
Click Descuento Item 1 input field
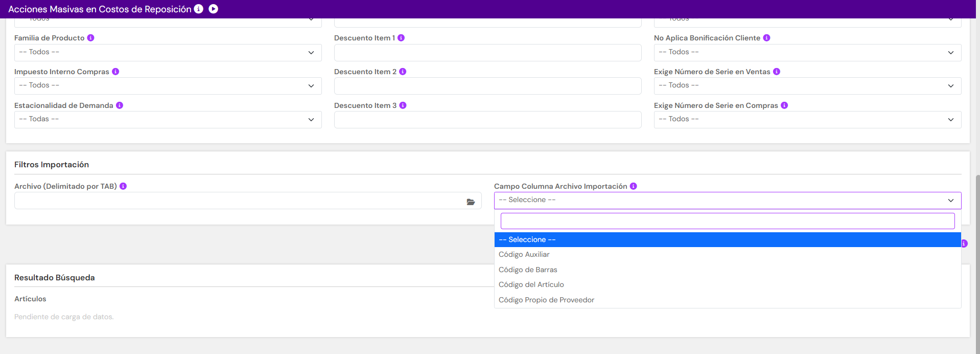pos(488,52)
